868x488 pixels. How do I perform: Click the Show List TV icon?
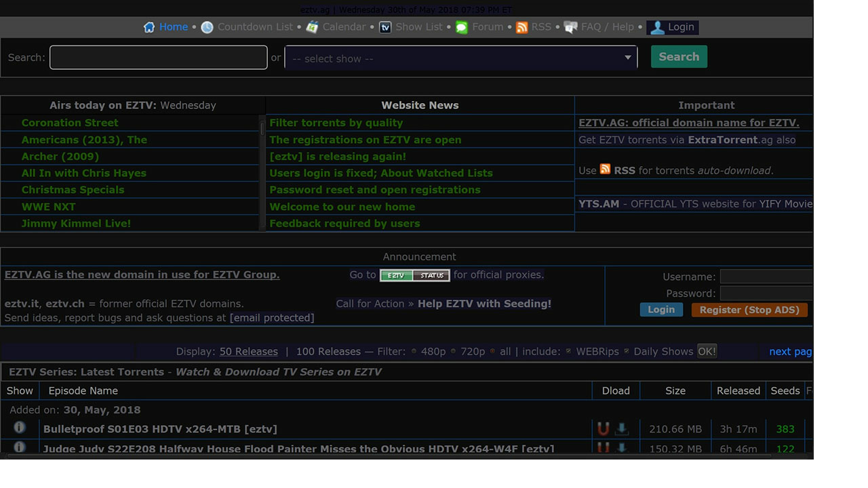point(385,27)
